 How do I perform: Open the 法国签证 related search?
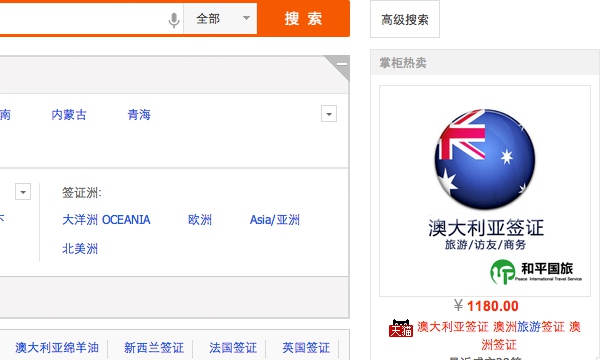[233, 347]
